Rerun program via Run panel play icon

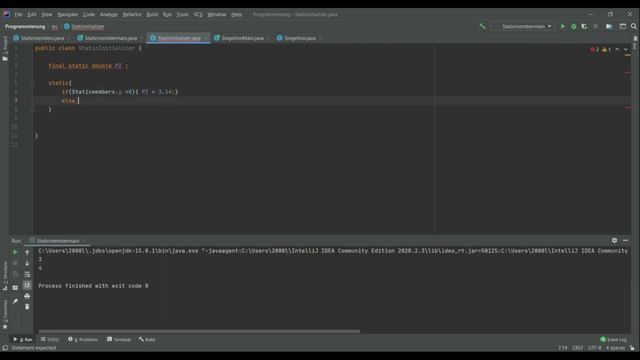(x=15, y=252)
